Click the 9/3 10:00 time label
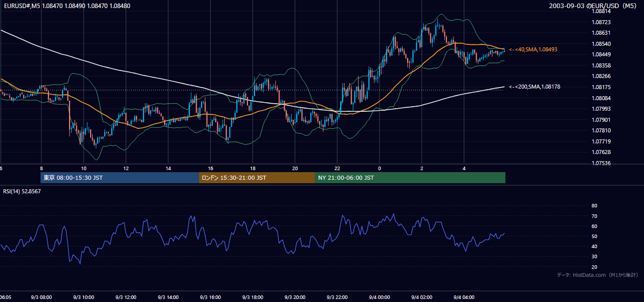Viewport: 644px width, 302px height. [x=84, y=297]
